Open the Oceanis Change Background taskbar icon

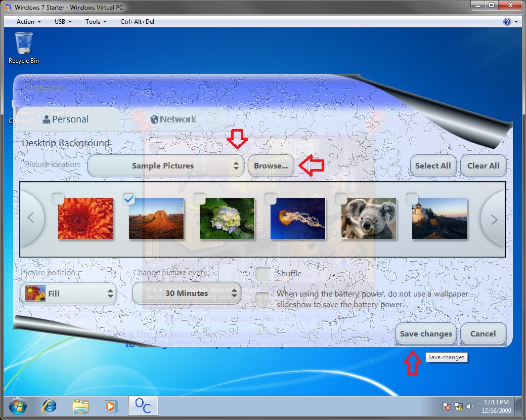pyautogui.click(x=143, y=405)
